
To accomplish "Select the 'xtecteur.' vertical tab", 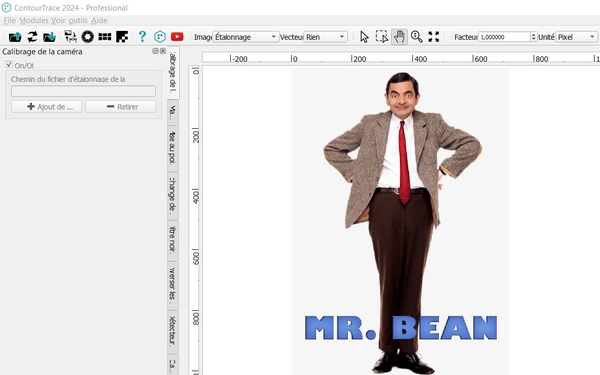I will coord(173,331).
